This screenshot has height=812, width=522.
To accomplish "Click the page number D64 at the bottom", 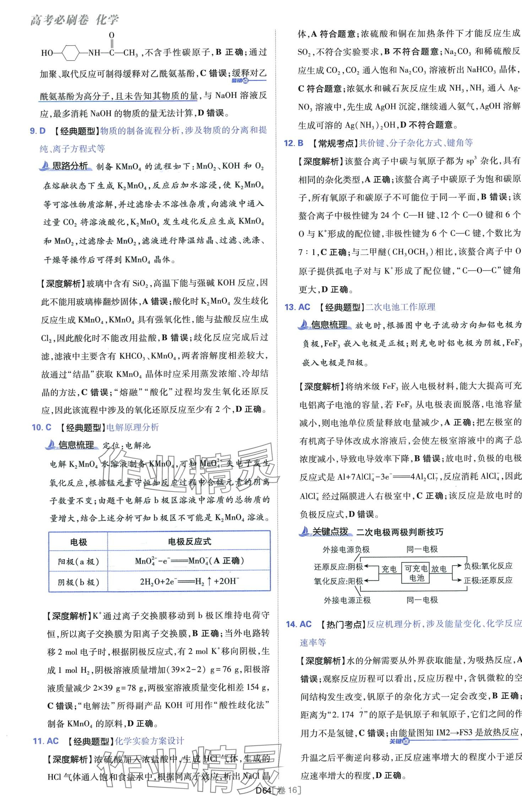I will [x=263, y=800].
